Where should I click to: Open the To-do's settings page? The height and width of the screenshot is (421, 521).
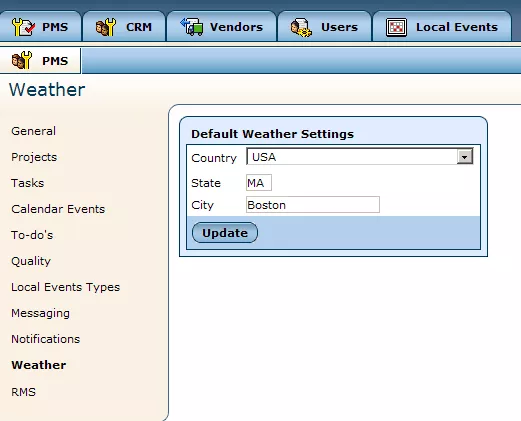32,235
